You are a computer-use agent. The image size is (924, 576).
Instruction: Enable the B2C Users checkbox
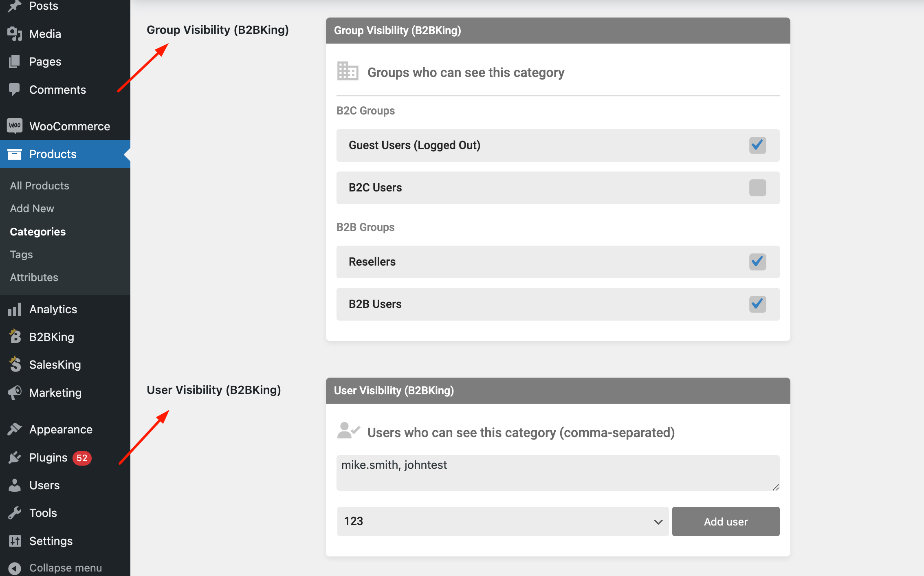757,188
